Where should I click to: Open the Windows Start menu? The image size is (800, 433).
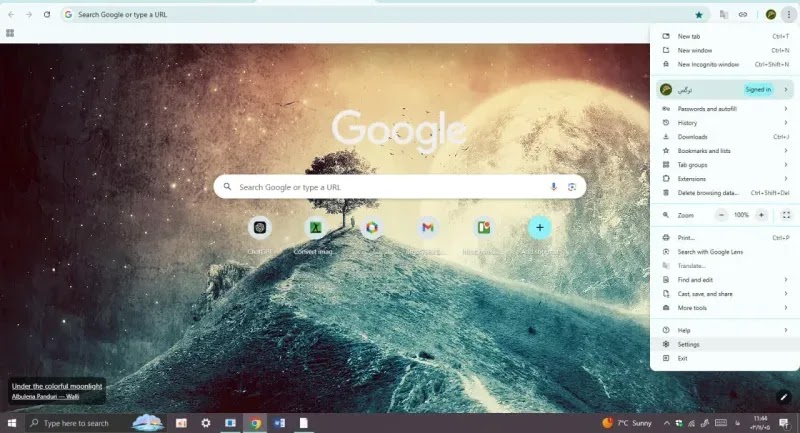(x=12, y=423)
